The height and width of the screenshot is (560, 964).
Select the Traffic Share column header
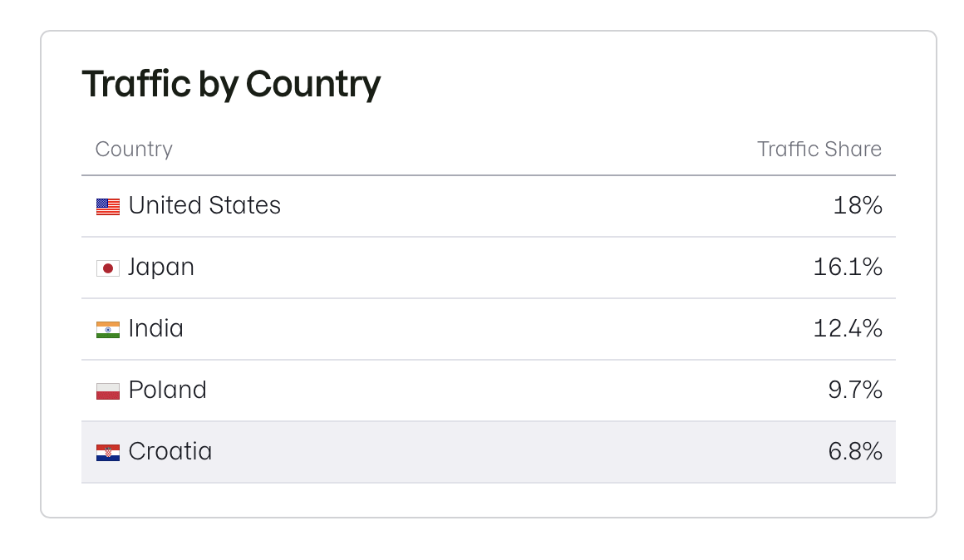pos(819,150)
